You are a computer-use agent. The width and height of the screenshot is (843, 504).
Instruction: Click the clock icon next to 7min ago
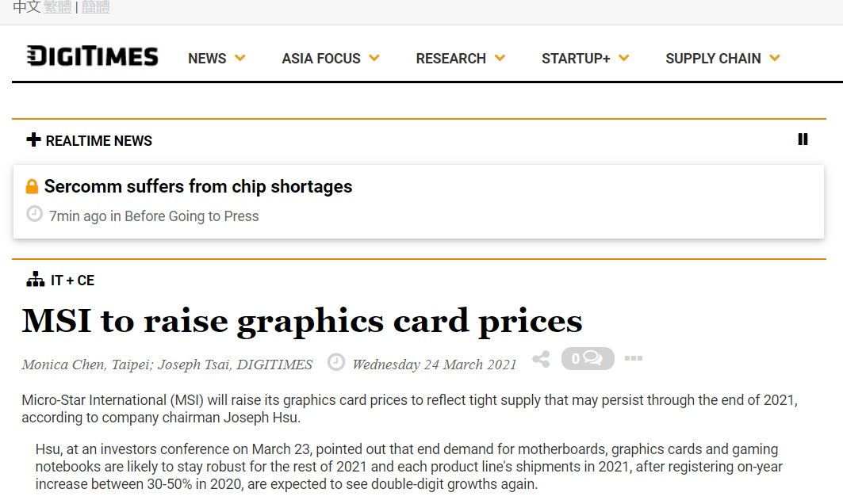point(34,214)
